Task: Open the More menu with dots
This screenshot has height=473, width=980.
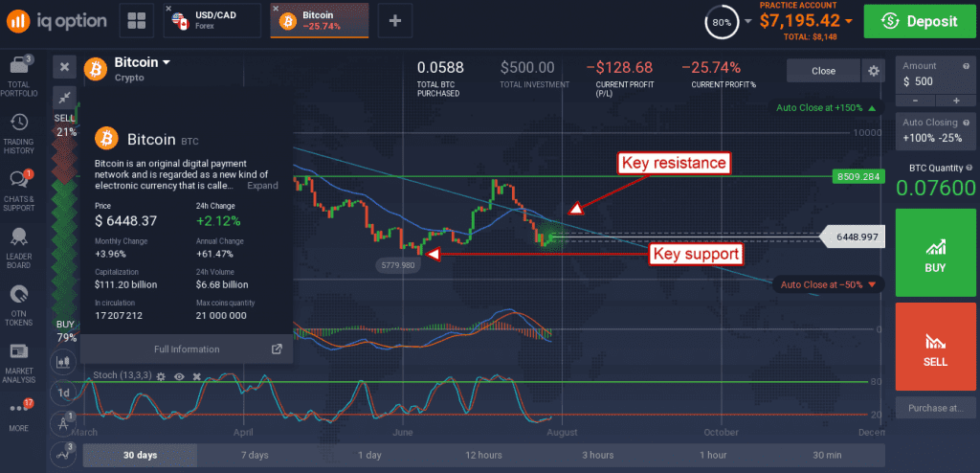Action: point(19,415)
